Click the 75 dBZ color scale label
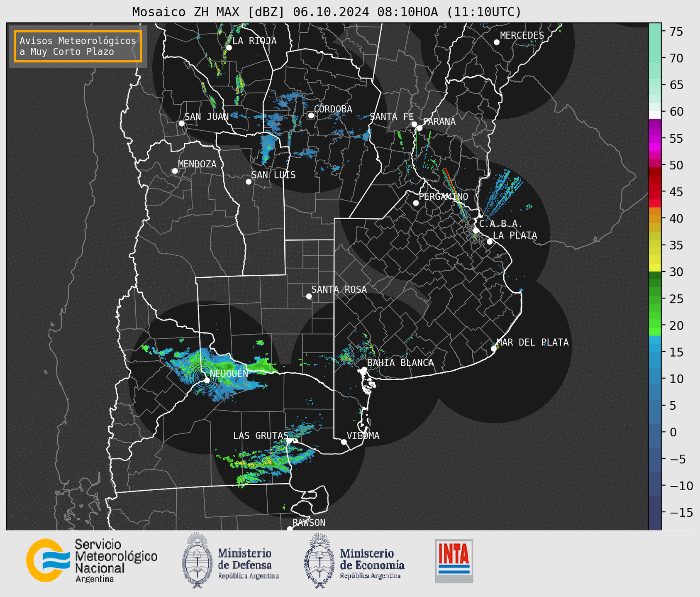The height and width of the screenshot is (597, 700). [x=676, y=32]
